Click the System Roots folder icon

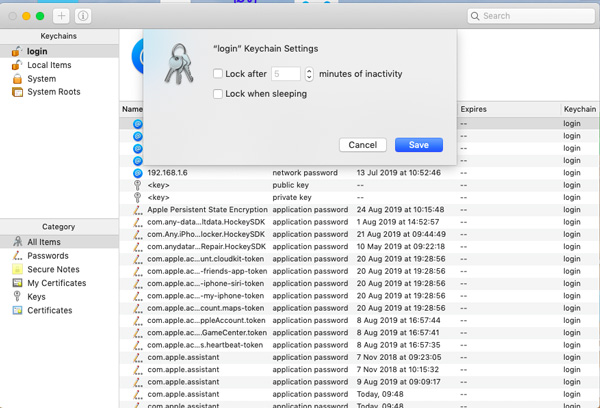tap(17, 92)
